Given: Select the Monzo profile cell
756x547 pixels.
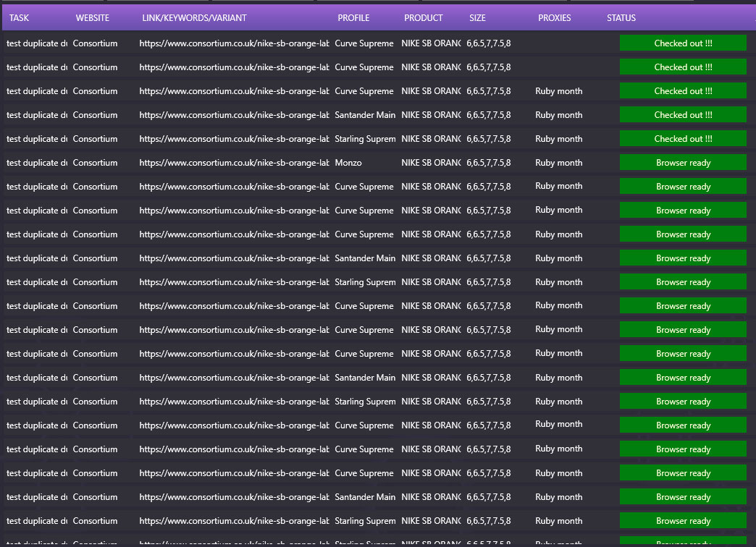Looking at the screenshot, I should [x=348, y=163].
